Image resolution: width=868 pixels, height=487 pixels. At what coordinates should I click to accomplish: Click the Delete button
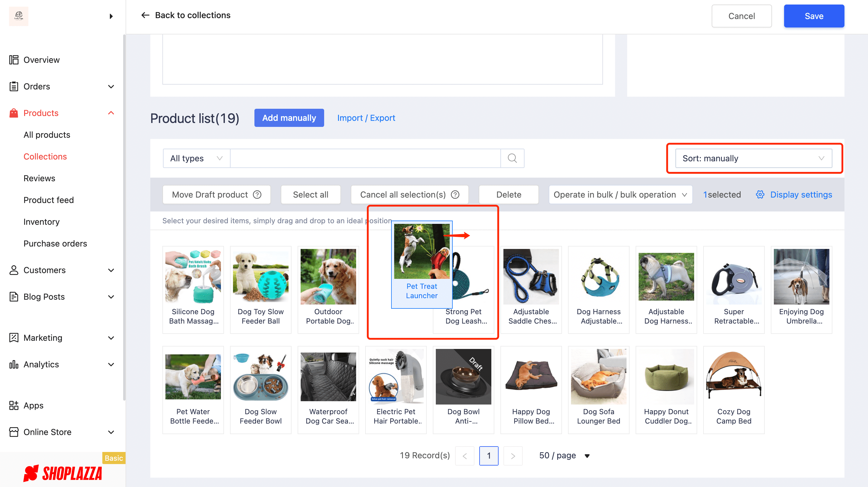(x=509, y=195)
